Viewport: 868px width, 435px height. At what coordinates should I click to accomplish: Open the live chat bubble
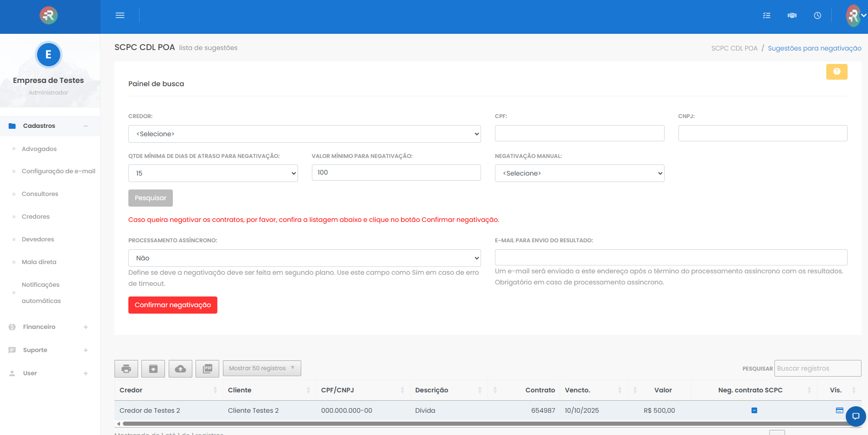click(855, 416)
